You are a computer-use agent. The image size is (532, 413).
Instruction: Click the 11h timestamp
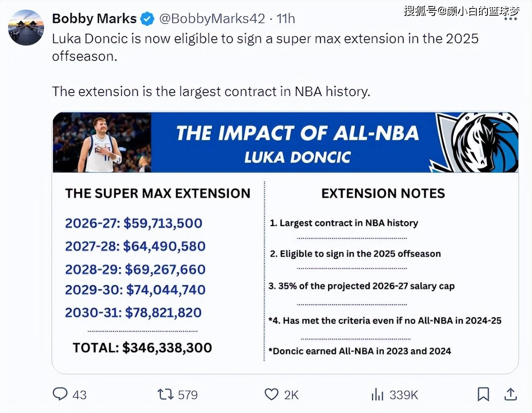(x=286, y=18)
